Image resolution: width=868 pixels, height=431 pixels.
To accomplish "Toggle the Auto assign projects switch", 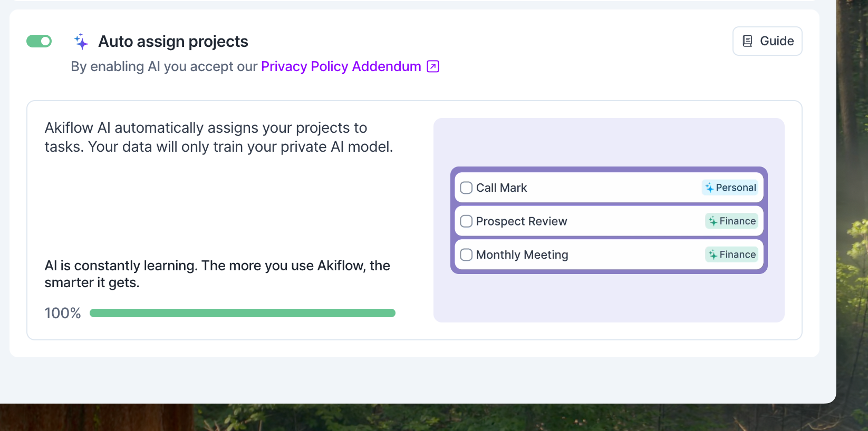I will pyautogui.click(x=39, y=41).
